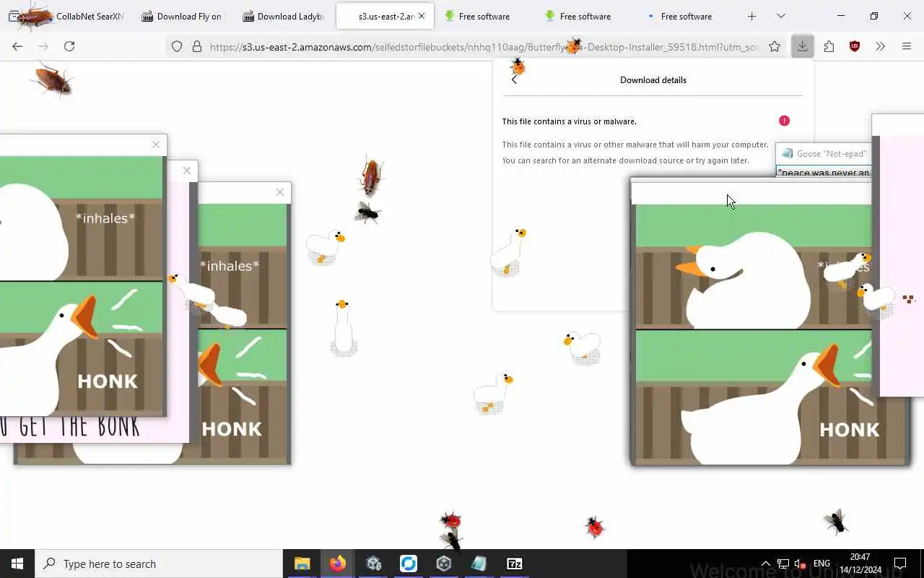Click the padlock site information icon

[x=196, y=46]
